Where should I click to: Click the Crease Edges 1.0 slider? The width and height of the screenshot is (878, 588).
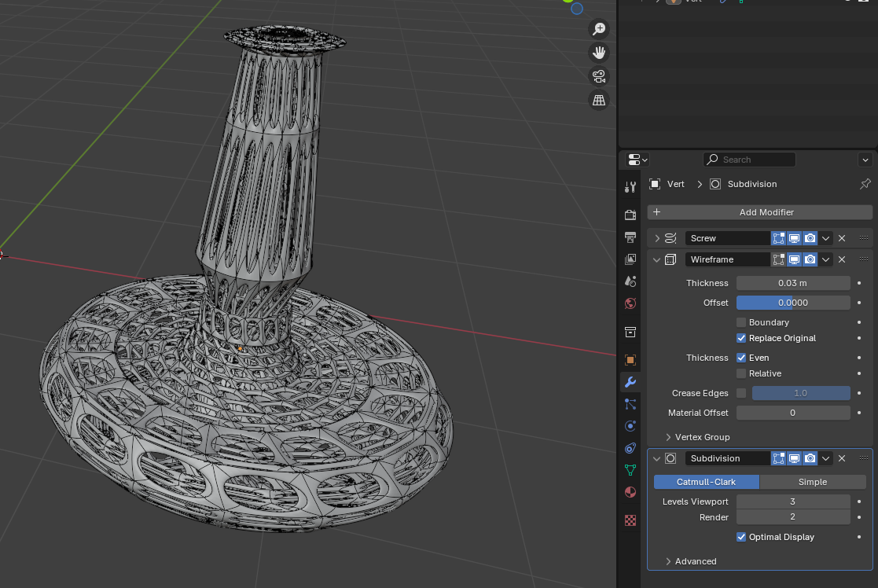801,393
